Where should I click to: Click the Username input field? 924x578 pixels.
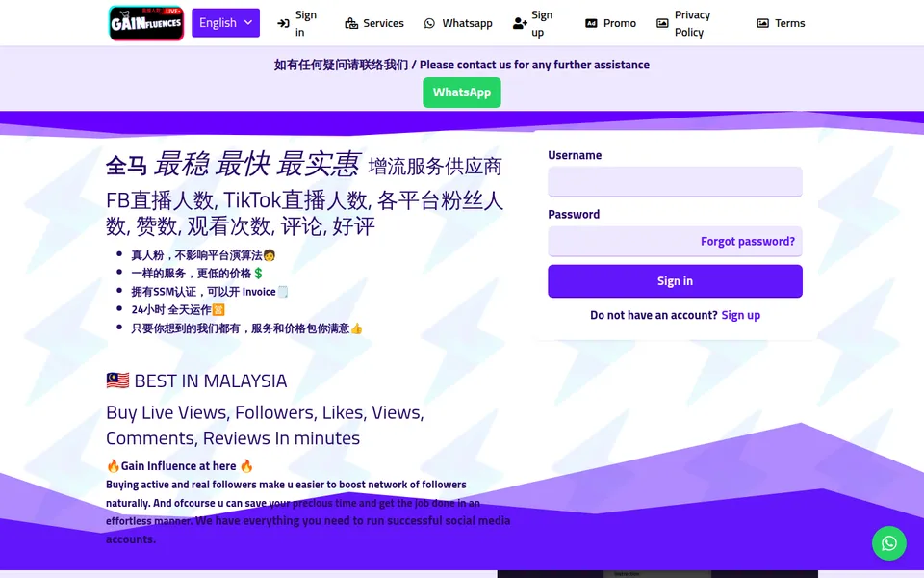[x=676, y=182]
